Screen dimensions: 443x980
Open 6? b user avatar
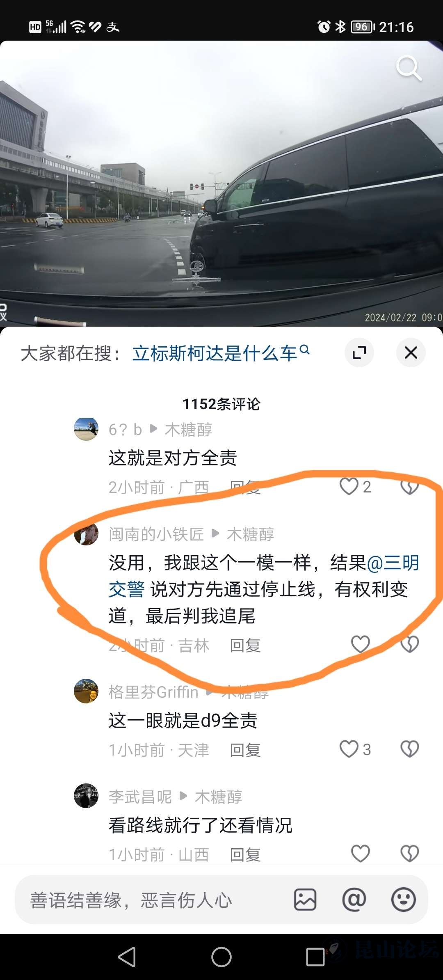pyautogui.click(x=86, y=429)
